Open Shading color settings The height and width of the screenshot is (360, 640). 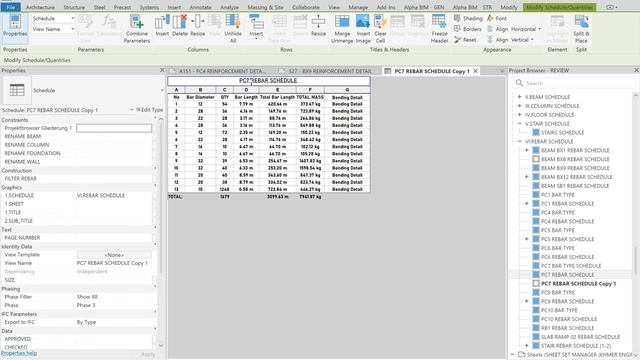click(468, 18)
